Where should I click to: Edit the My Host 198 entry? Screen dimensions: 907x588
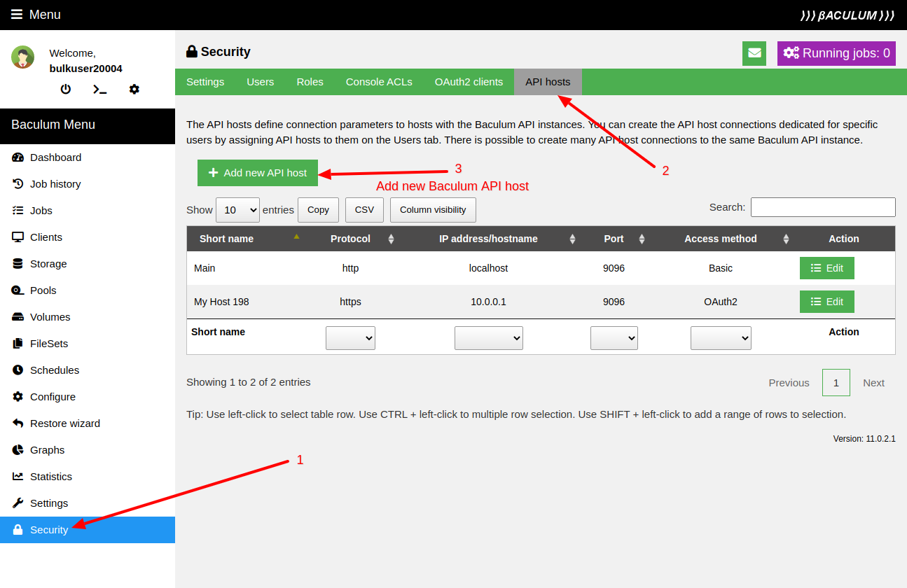pyautogui.click(x=827, y=302)
